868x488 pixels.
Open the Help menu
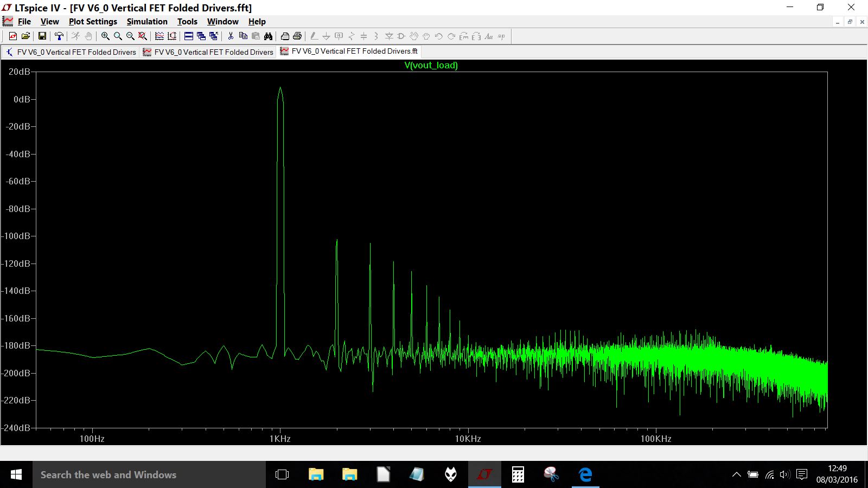(x=257, y=22)
